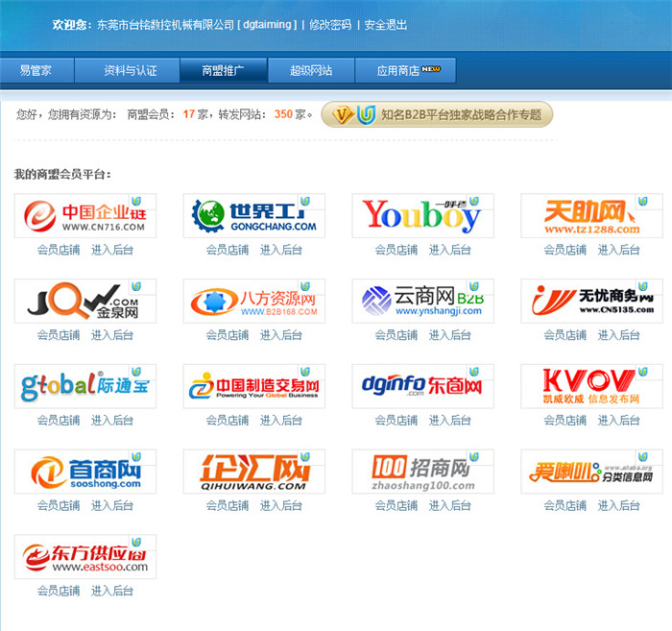Select the 天助网 tz1288 logo
Image resolution: width=672 pixels, height=631 pixels.
pyautogui.click(x=591, y=216)
